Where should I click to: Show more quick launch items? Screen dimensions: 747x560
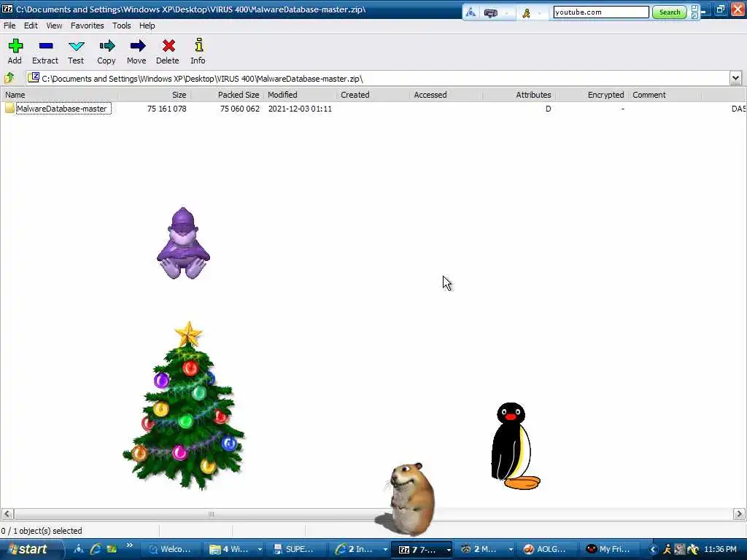(x=130, y=545)
